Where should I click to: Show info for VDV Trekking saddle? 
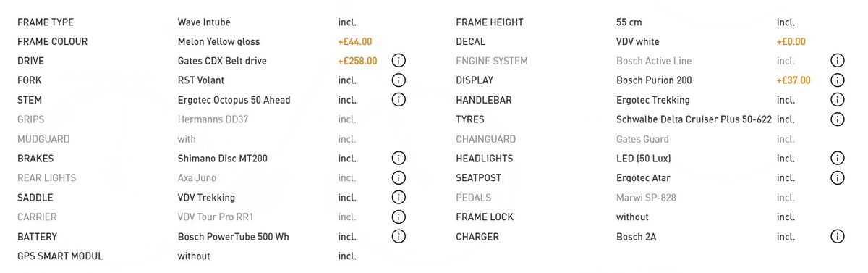coord(399,198)
